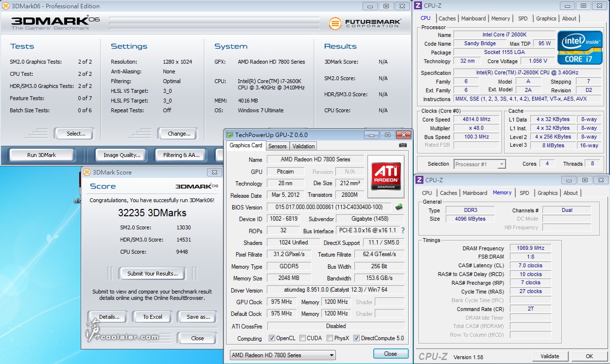Click the Memory Size value 2048 MB in GPU-Z
610x364 pixels.
(x=288, y=278)
